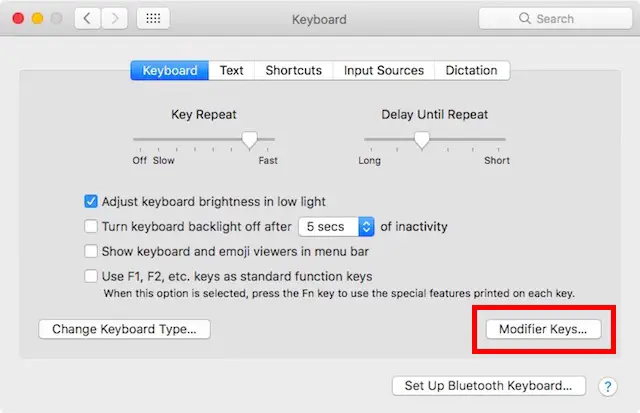Click the Key Repeat slider thumb
The height and width of the screenshot is (413, 640).
pyautogui.click(x=249, y=140)
